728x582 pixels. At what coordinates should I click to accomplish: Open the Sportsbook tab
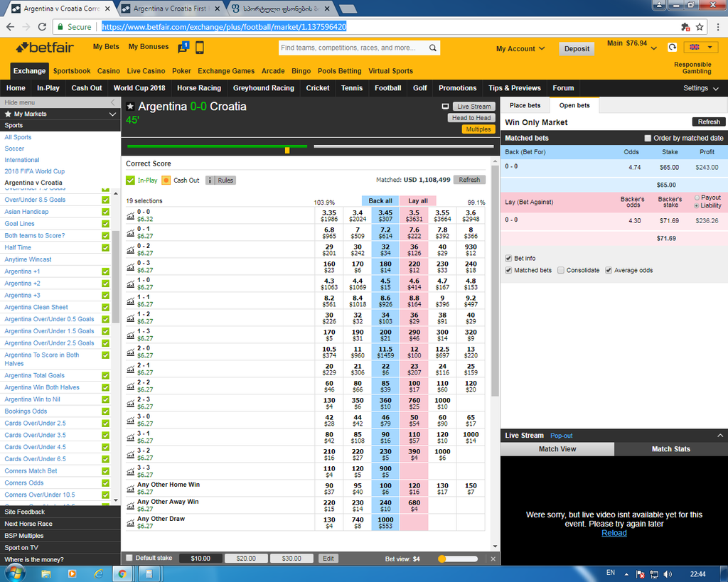point(72,71)
